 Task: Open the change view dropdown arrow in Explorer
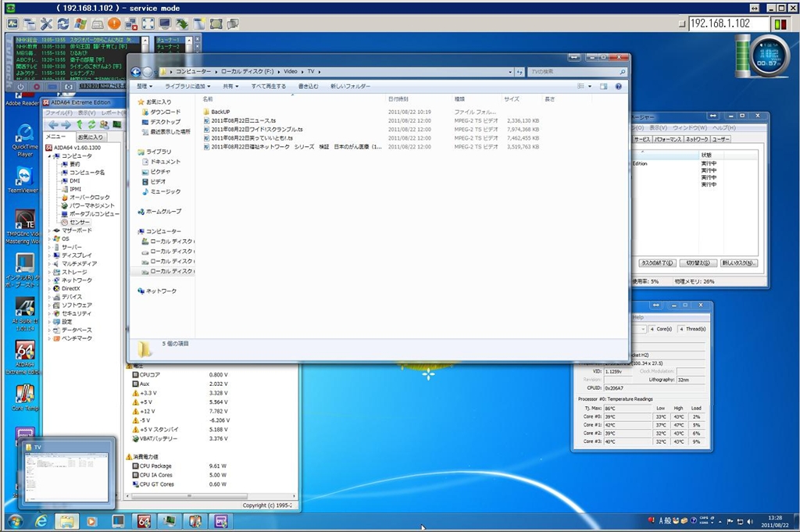(591, 86)
